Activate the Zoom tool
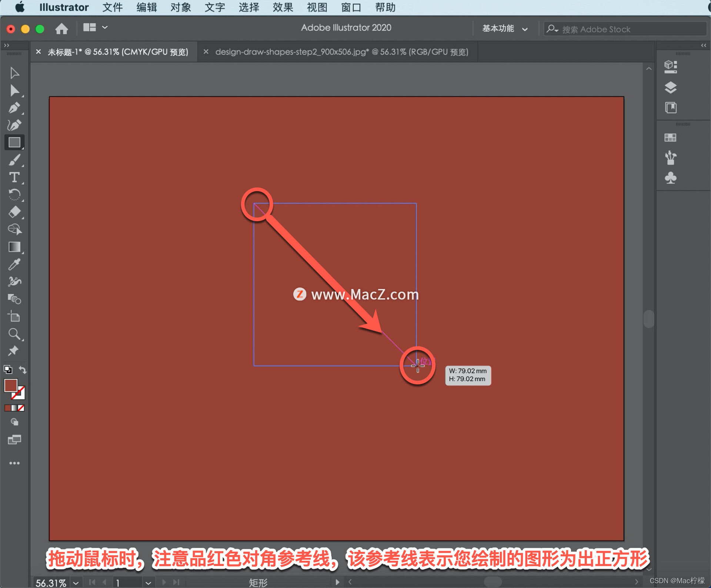 click(14, 334)
